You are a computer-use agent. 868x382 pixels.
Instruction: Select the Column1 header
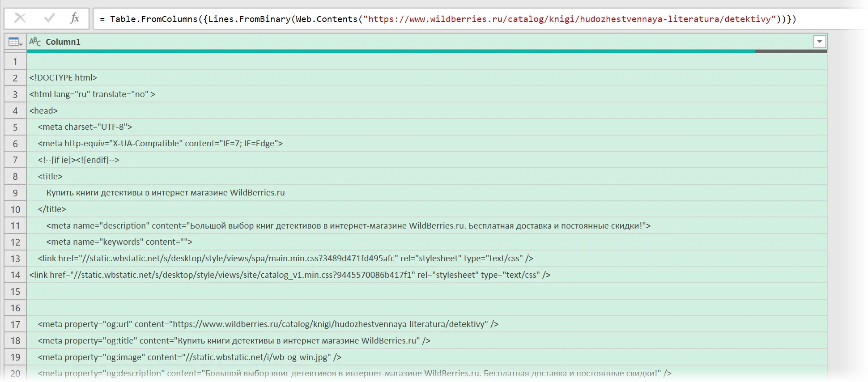pyautogui.click(x=427, y=42)
